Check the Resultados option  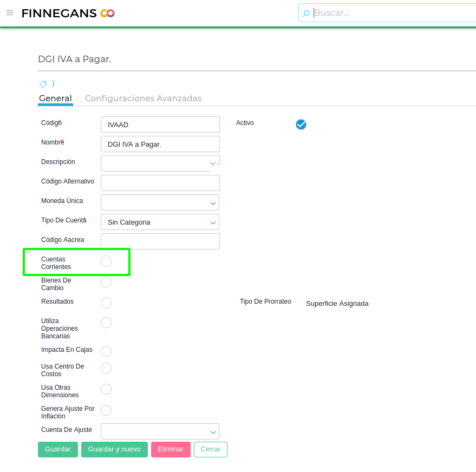(x=106, y=303)
